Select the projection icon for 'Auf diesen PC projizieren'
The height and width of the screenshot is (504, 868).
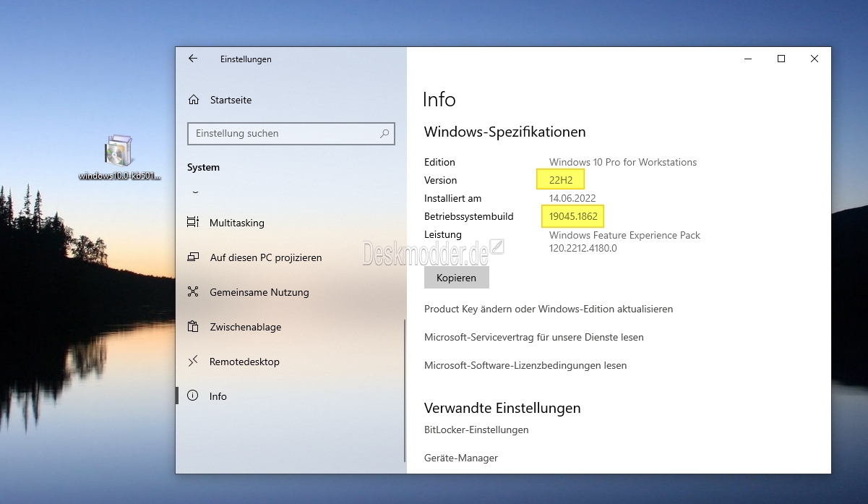coord(193,257)
